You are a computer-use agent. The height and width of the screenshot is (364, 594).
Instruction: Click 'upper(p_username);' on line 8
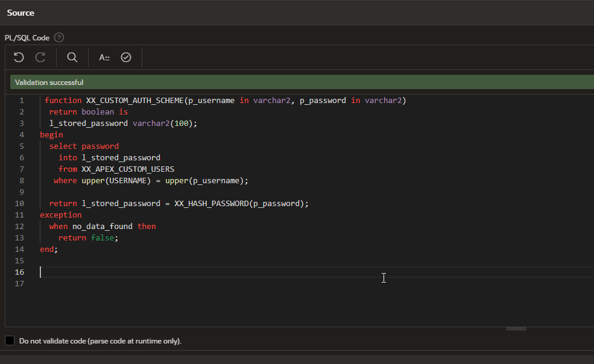[x=207, y=181]
